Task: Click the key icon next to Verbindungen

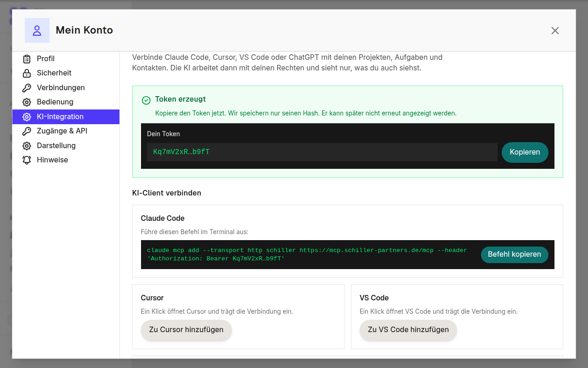Action: (27, 88)
